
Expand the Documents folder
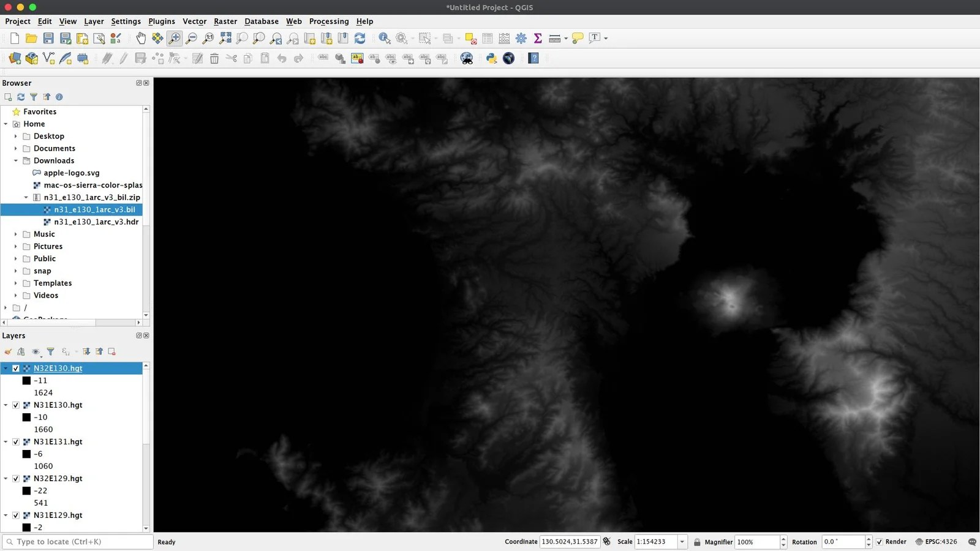coord(16,148)
